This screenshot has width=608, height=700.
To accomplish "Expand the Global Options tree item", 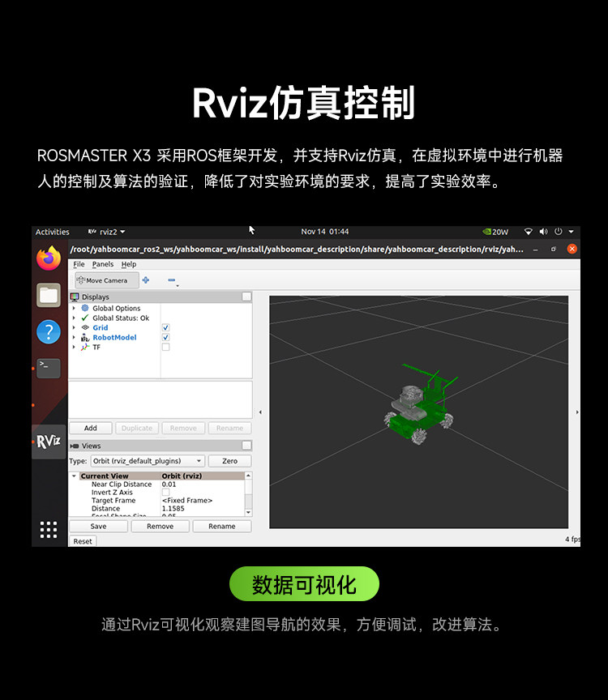I will click(x=74, y=308).
